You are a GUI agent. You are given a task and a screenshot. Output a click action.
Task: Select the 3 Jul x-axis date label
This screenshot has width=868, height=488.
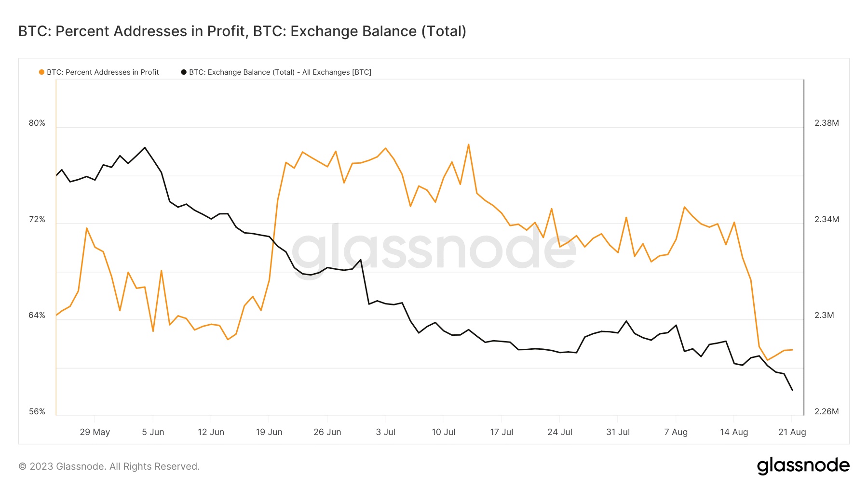pos(385,432)
